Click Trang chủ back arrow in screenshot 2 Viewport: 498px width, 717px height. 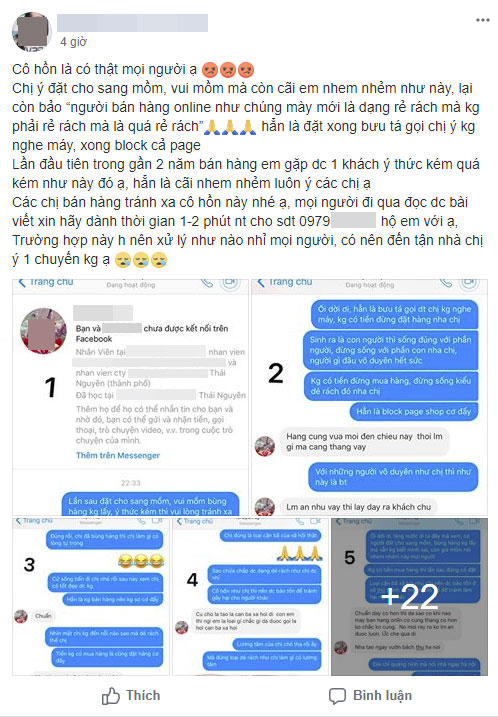(x=261, y=283)
